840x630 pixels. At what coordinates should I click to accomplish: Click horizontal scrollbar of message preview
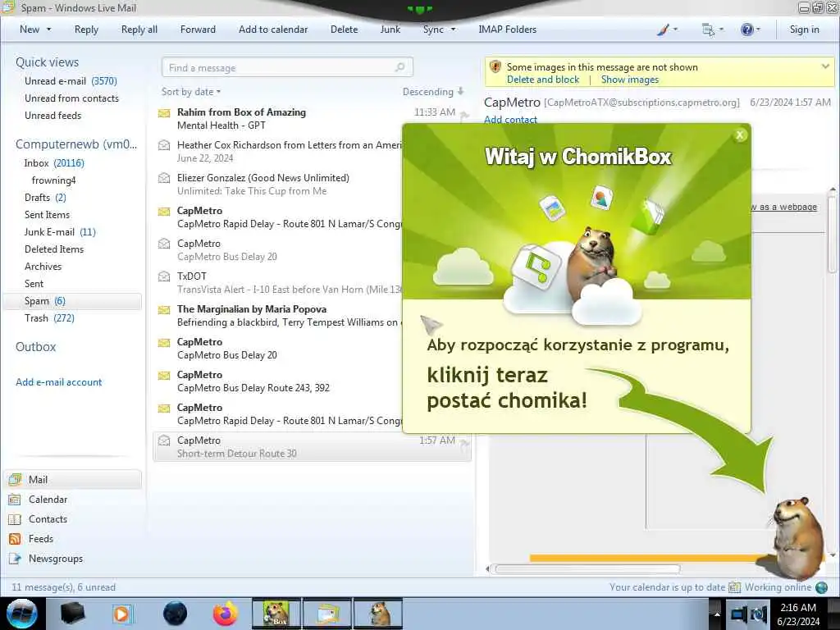point(587,569)
